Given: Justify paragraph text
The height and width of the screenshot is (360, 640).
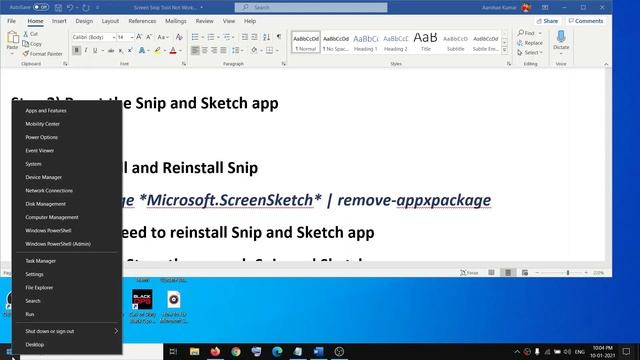Looking at the screenshot, I should 223,50.
